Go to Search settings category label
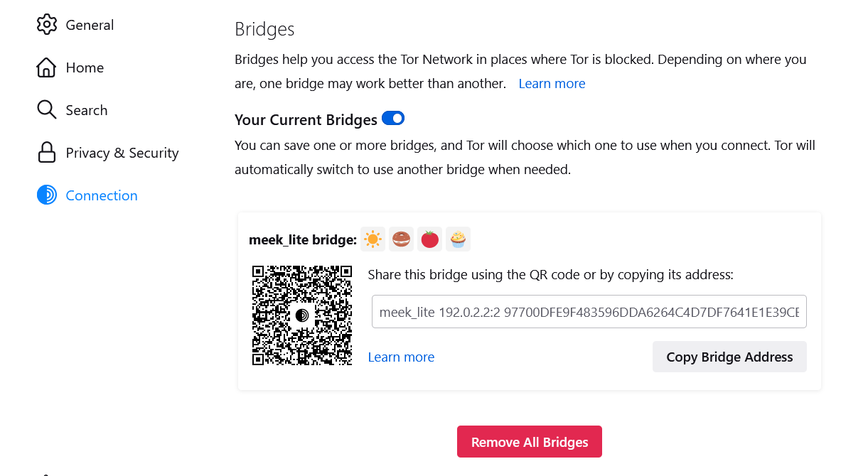 click(x=86, y=110)
